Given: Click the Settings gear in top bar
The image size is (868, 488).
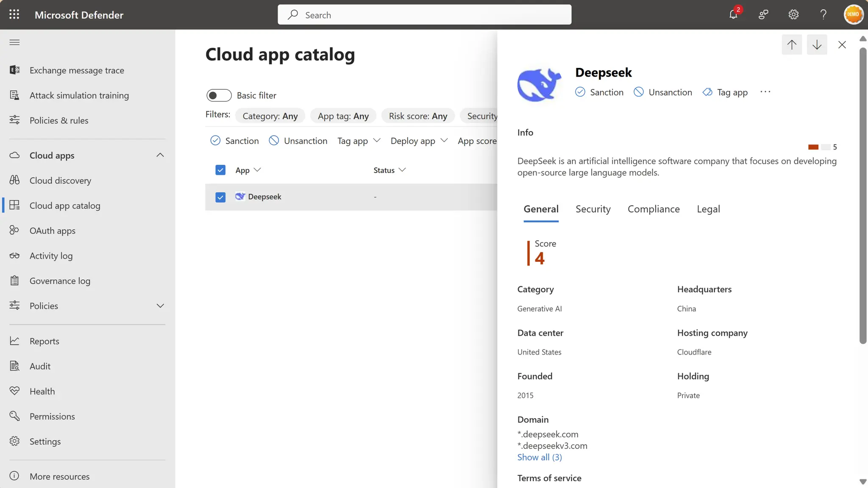Looking at the screenshot, I should point(793,15).
